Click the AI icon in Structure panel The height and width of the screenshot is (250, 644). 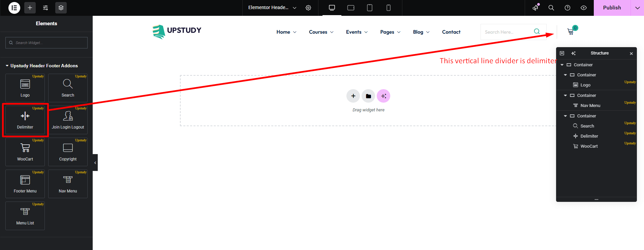coord(573,53)
